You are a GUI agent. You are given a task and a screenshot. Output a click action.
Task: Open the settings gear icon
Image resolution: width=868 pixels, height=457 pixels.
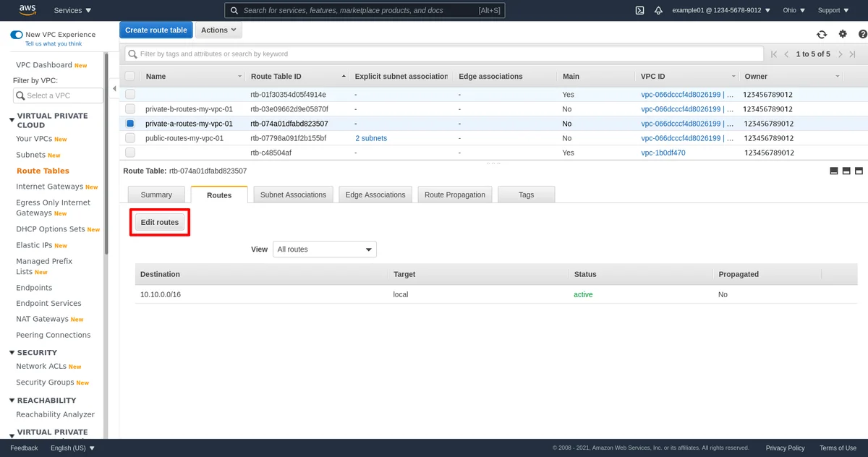tap(843, 34)
